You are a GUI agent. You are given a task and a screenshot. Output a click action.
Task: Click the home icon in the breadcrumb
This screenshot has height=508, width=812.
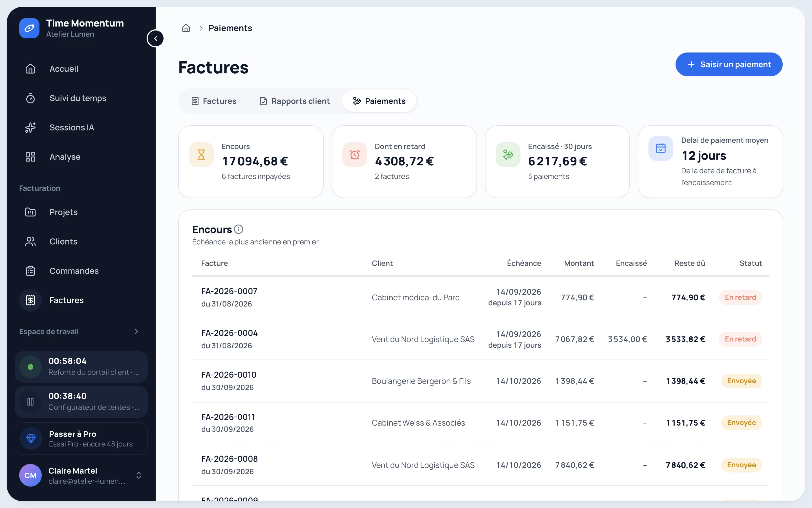tap(186, 28)
